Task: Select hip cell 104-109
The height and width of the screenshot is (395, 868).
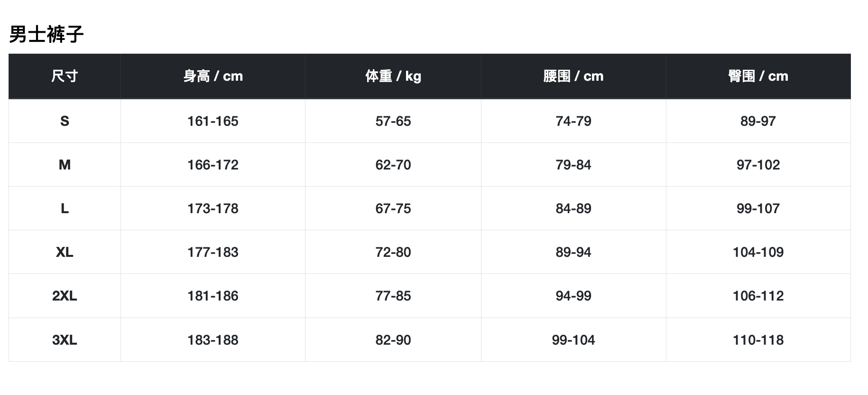Action: click(758, 252)
